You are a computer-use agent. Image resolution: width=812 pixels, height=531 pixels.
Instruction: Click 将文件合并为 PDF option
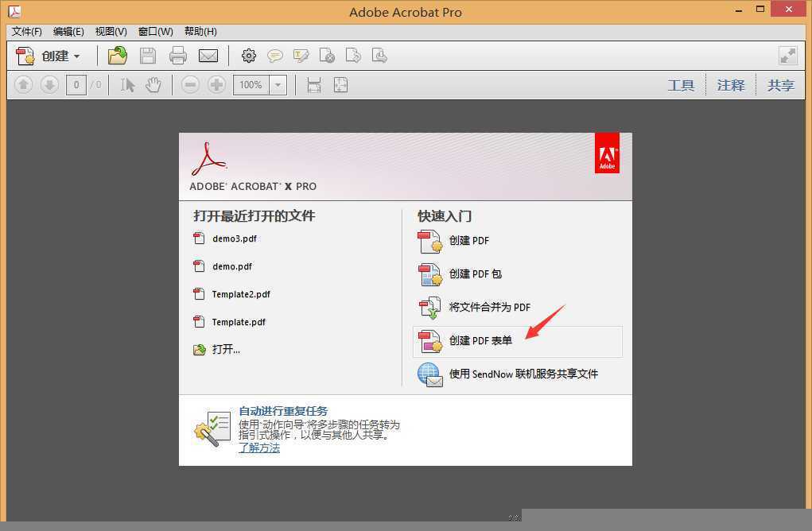[489, 308]
